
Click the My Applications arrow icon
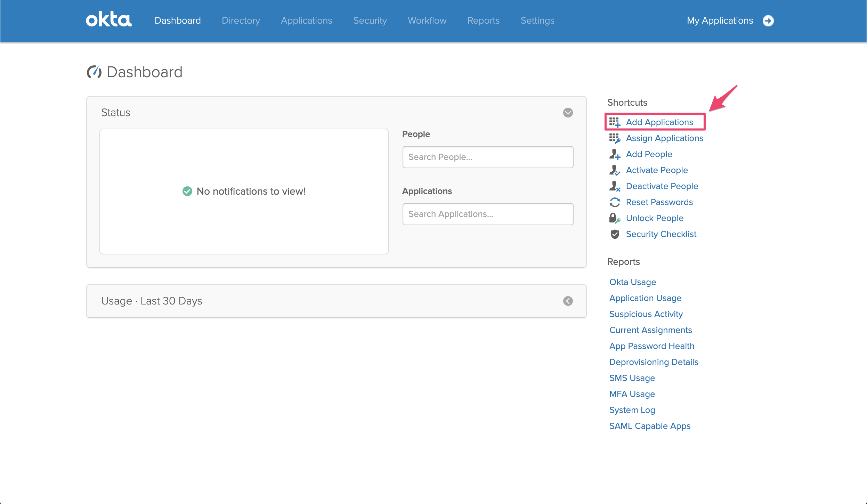(768, 21)
